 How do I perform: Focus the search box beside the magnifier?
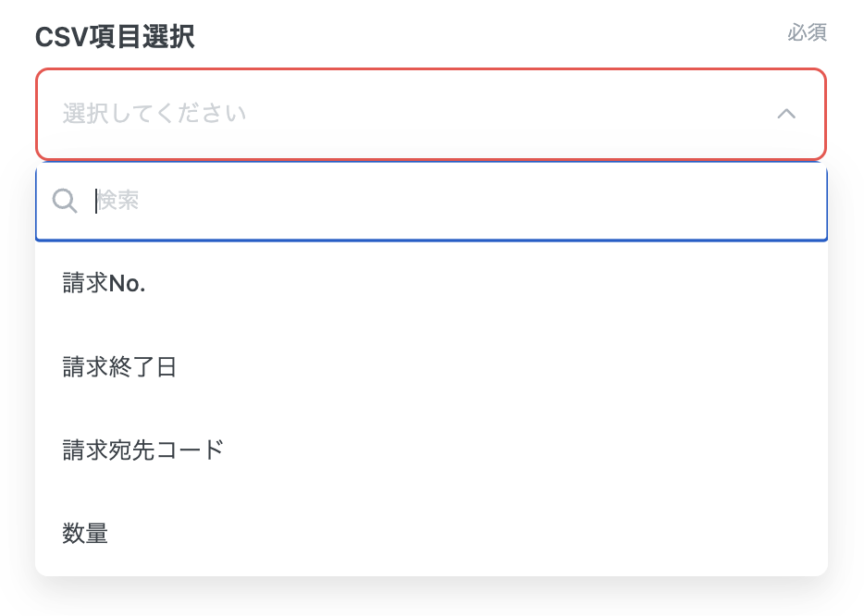(444, 201)
